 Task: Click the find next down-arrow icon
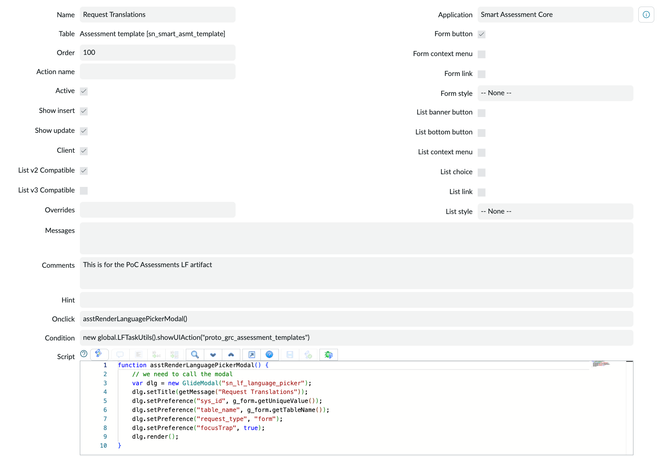[x=213, y=355]
